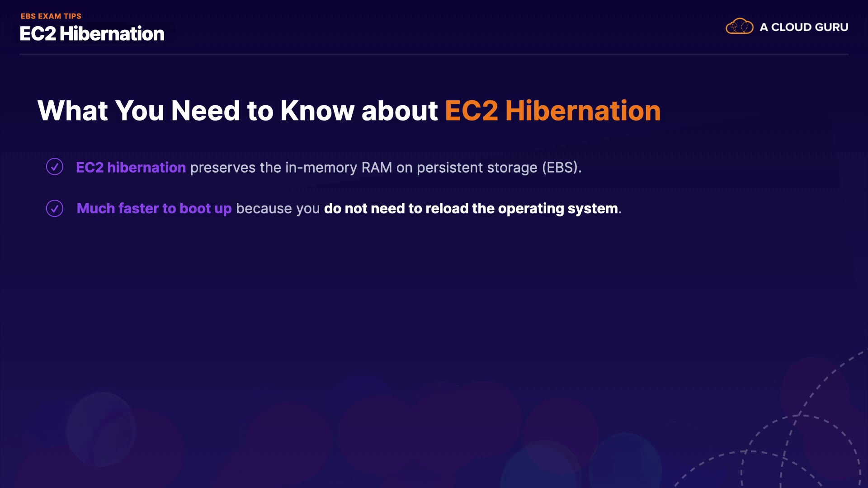Viewport: 868px width, 488px height.
Task: Click the "(EBS)" text in first bullet
Action: (561, 168)
